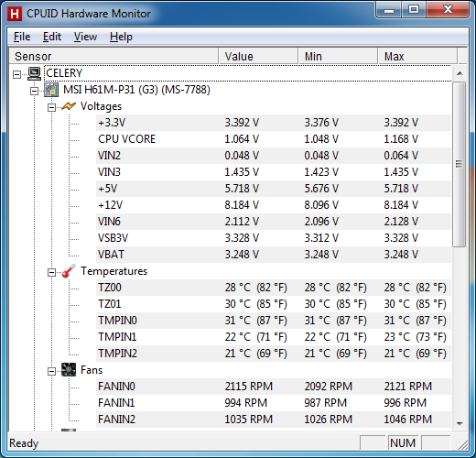Select the FANIN0 fan row
Image resolution: width=476 pixels, height=458 pixels.
(x=274, y=387)
